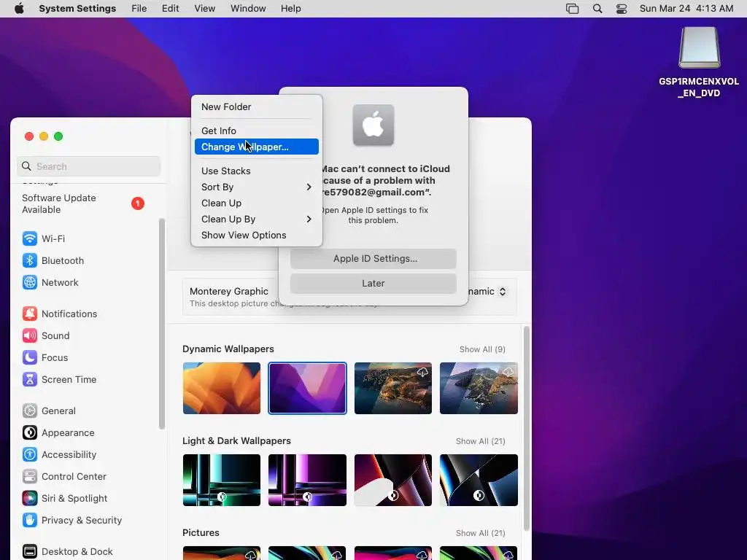Open the Edit menu

(x=170, y=9)
